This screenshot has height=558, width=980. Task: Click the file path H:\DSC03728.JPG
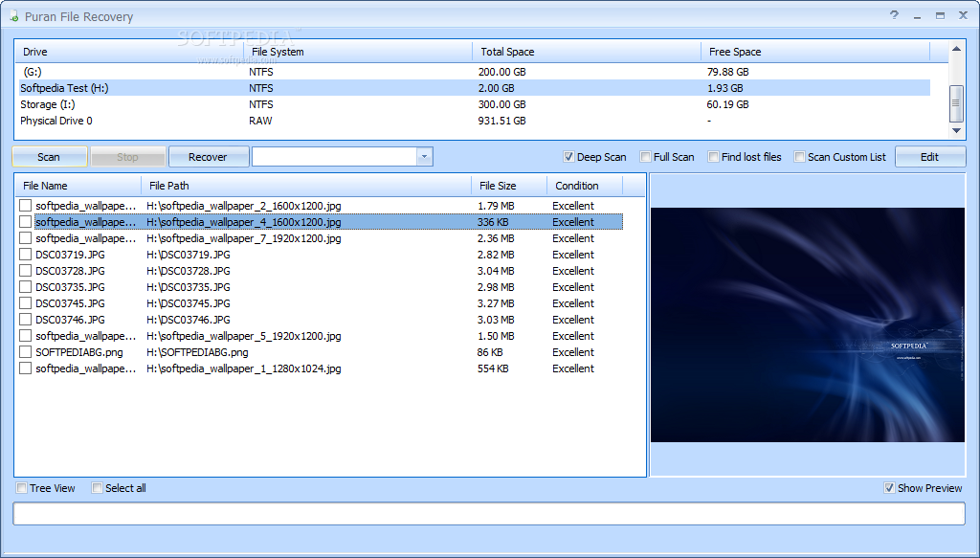(x=189, y=271)
